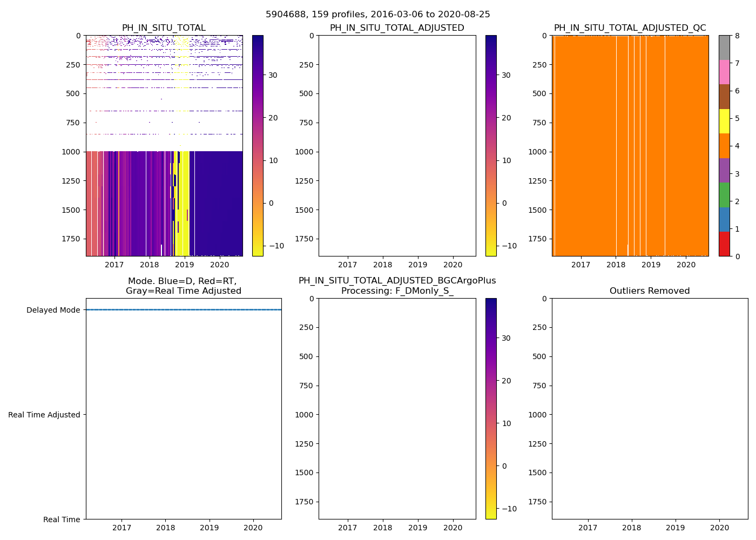Image resolution: width=756 pixels, height=540 pixels.
Task: Click the purple segment of QC colorbar
Action: [724, 170]
